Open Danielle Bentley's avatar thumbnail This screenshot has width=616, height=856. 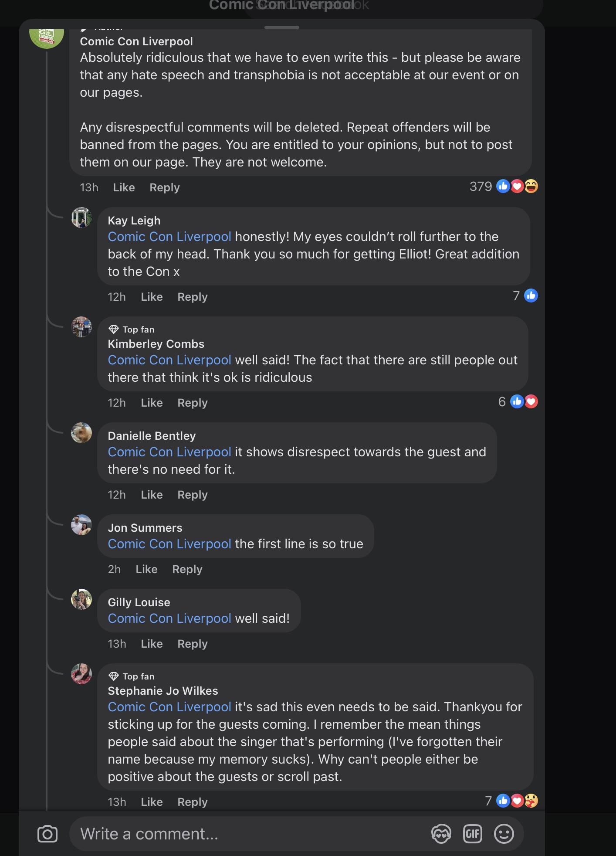click(81, 433)
